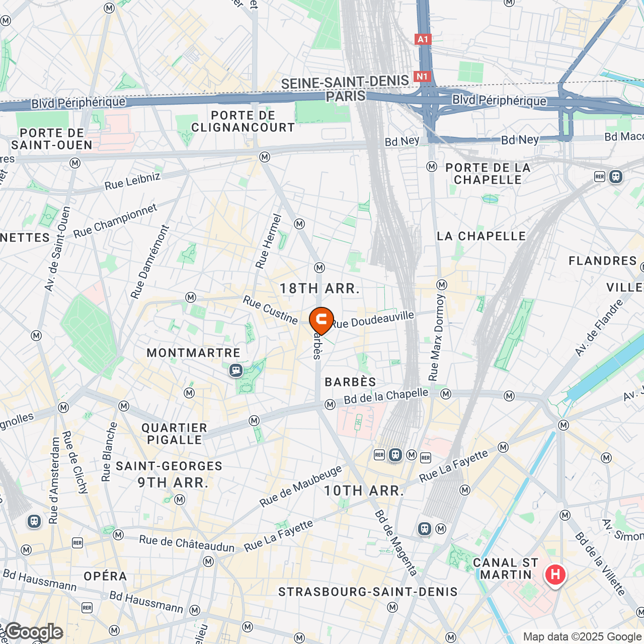Click the Saint-Lazare train station icon

tap(34, 521)
